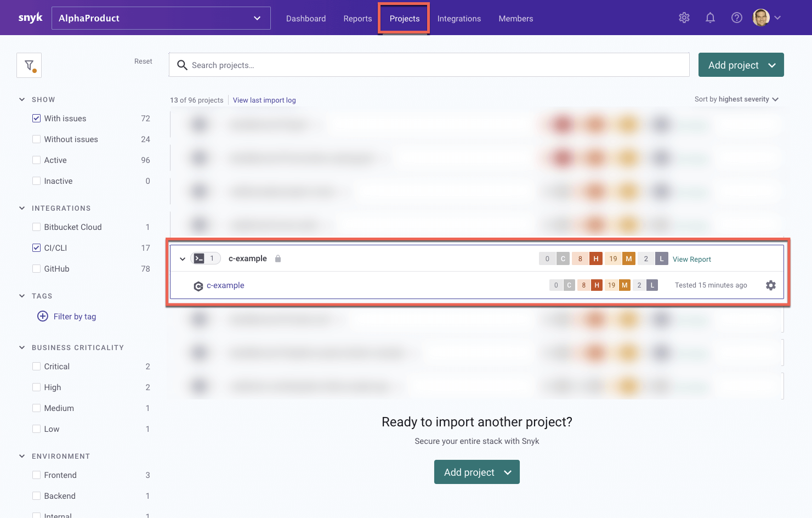
Task: Open the top Add project dropdown
Action: point(741,65)
